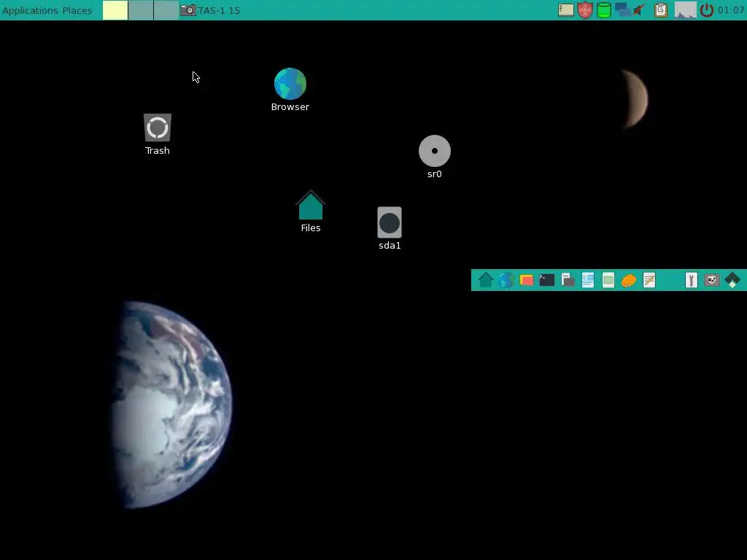Image resolution: width=747 pixels, height=560 pixels.
Task: Open the text editor pencil icon in dock
Action: (x=649, y=280)
